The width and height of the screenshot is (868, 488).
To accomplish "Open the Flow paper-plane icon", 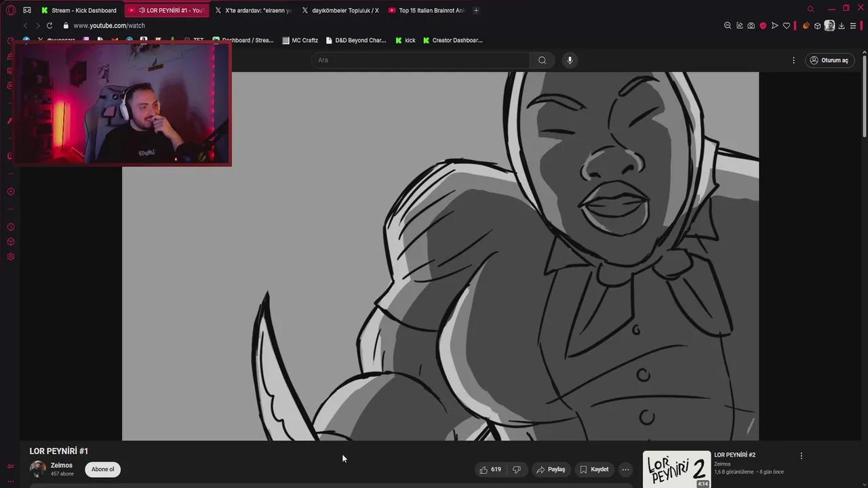I will (774, 26).
